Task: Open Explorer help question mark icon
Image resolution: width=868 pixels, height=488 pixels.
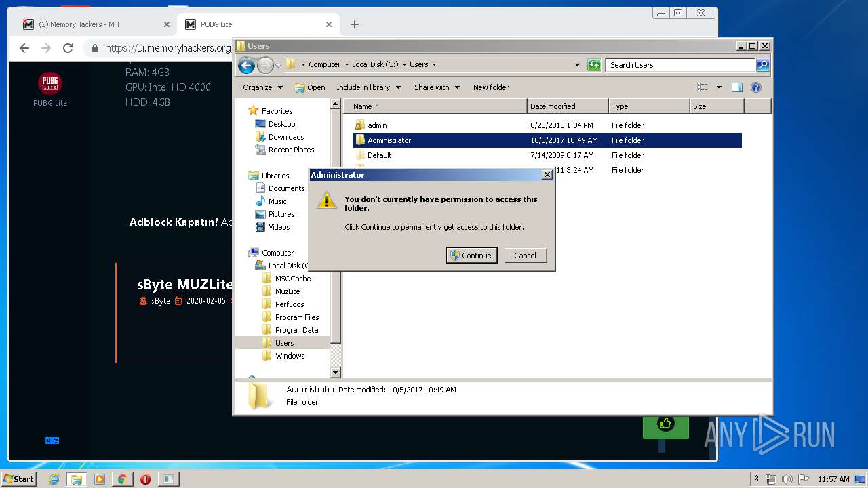Action: (x=756, y=87)
